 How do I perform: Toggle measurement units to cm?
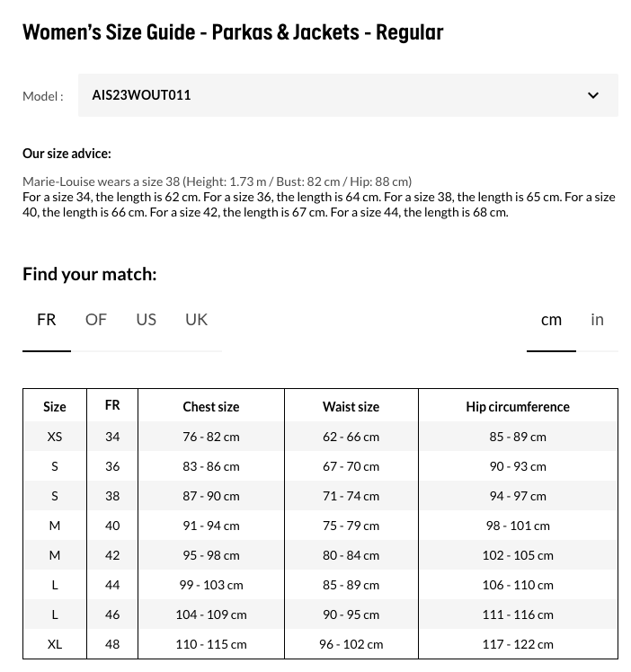click(x=551, y=320)
